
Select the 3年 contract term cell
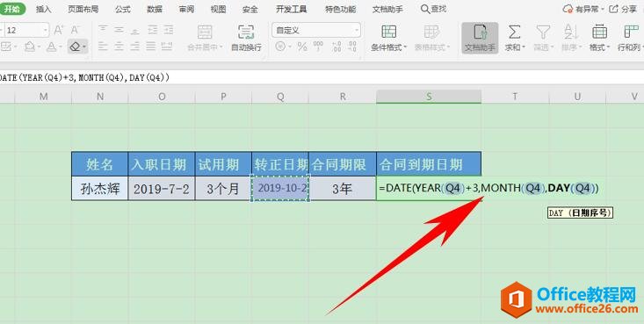(x=343, y=189)
